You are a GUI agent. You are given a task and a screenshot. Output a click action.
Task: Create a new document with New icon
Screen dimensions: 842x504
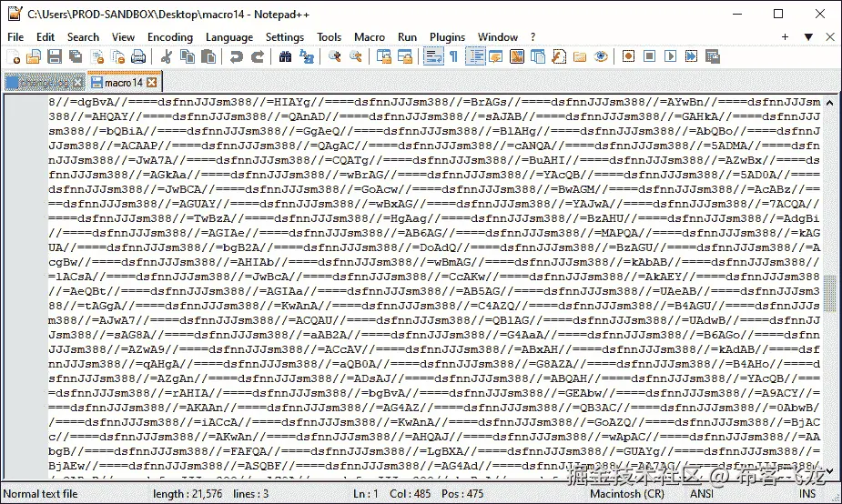click(x=14, y=56)
